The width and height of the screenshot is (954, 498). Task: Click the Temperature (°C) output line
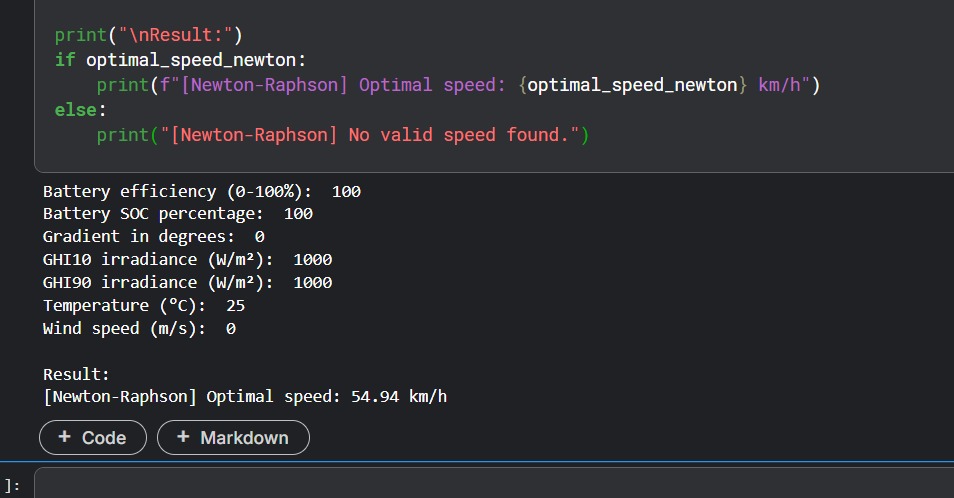[x=143, y=306]
